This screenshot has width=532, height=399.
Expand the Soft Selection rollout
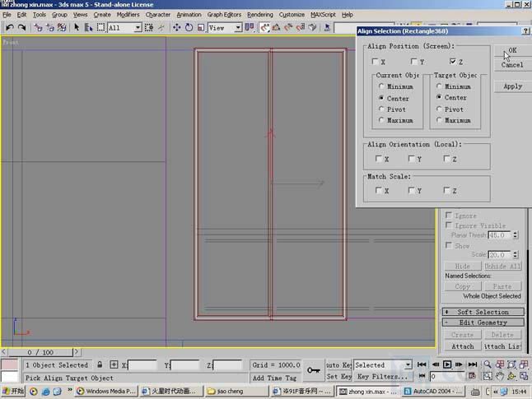[x=483, y=312]
